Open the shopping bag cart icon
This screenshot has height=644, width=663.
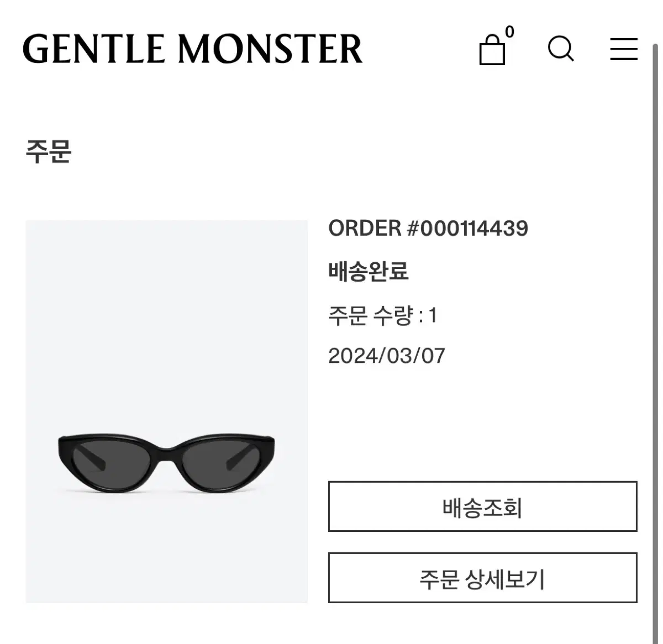pos(492,50)
